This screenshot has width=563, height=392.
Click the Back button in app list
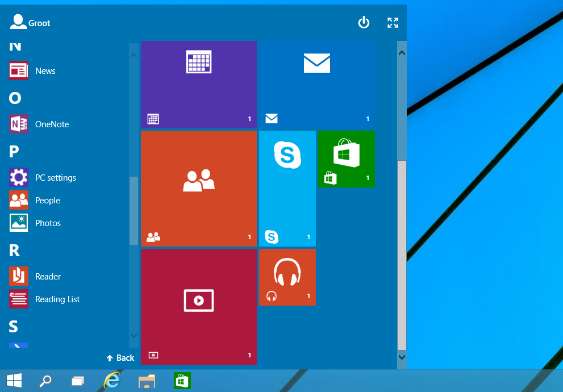click(120, 358)
